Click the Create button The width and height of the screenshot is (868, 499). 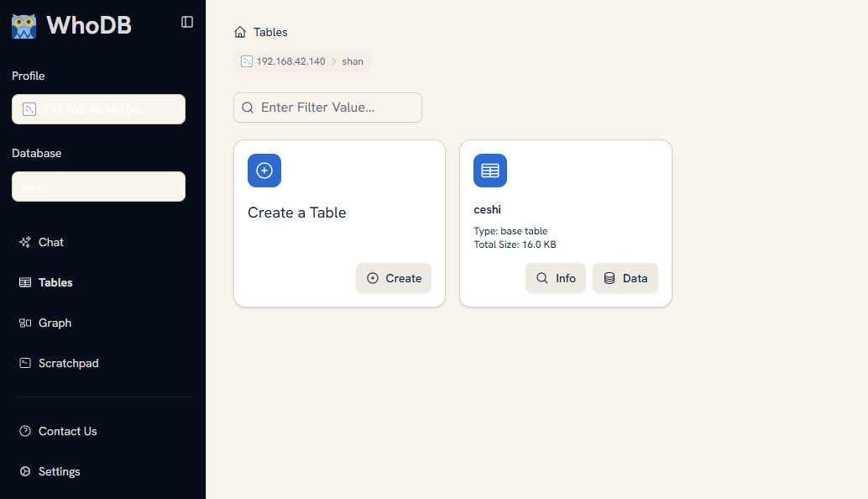pos(394,278)
